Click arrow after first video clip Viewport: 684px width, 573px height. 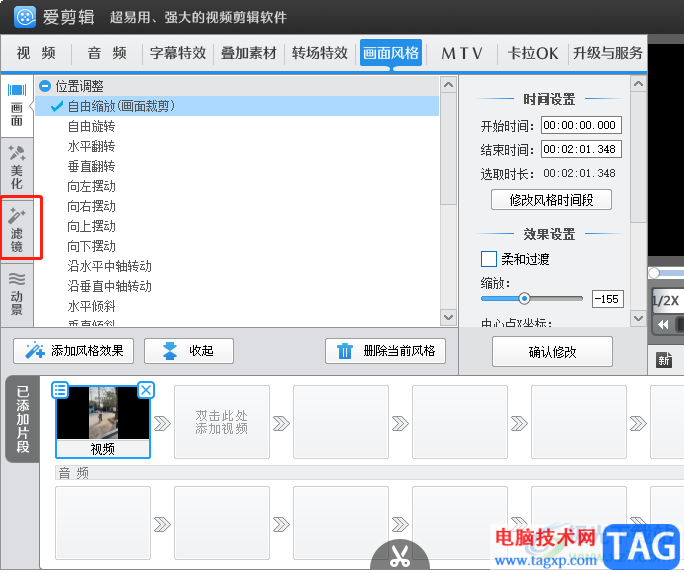(162, 423)
